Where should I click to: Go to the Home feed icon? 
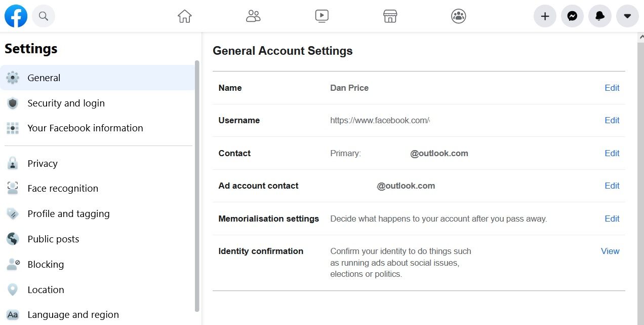pos(185,16)
